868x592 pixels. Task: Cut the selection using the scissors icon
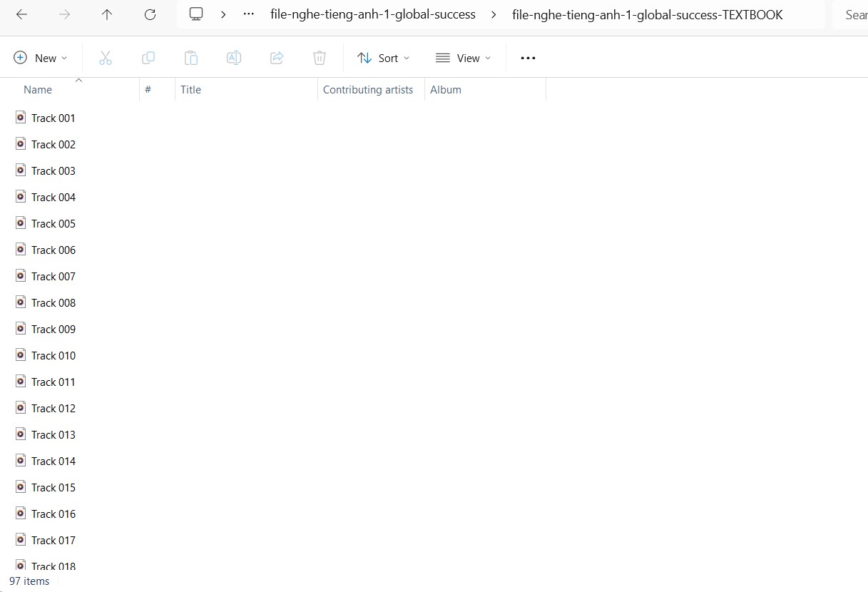(106, 58)
